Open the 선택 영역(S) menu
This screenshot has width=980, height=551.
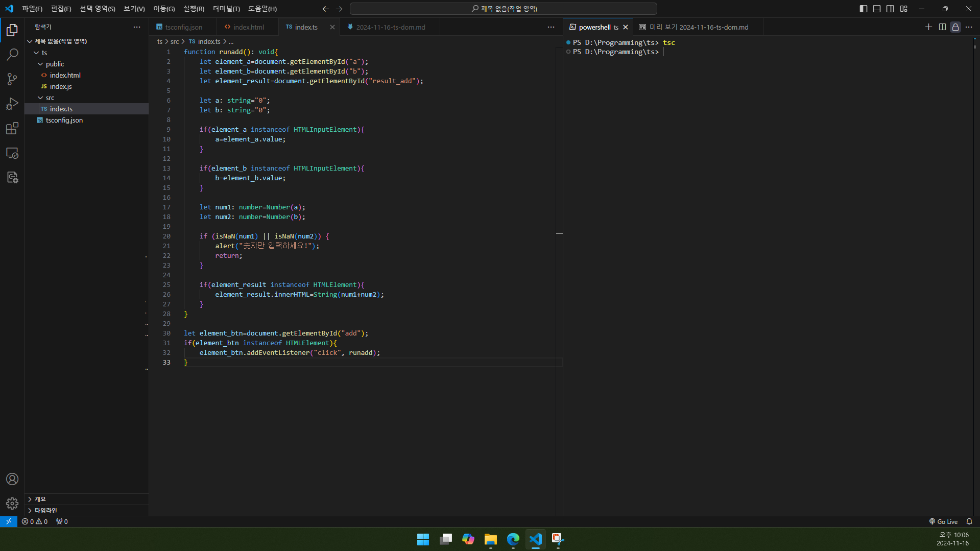(x=98, y=9)
